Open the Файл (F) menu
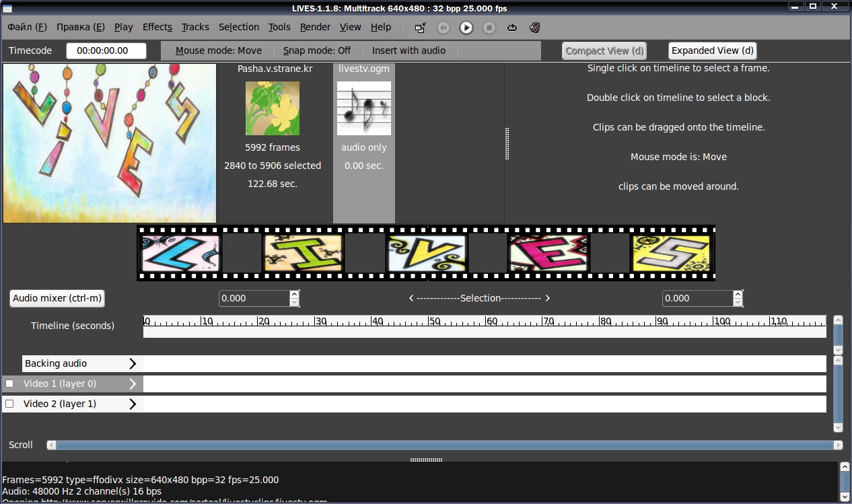The width and height of the screenshot is (852, 504). click(x=28, y=27)
